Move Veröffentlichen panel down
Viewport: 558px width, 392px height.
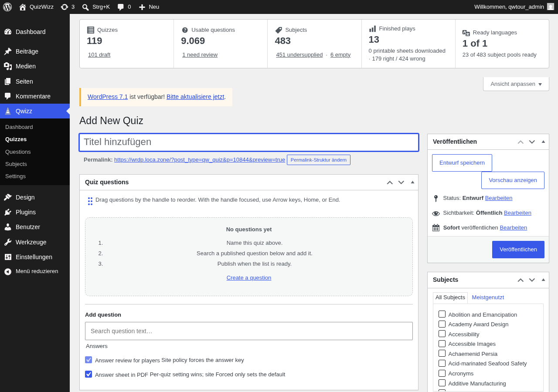532,142
